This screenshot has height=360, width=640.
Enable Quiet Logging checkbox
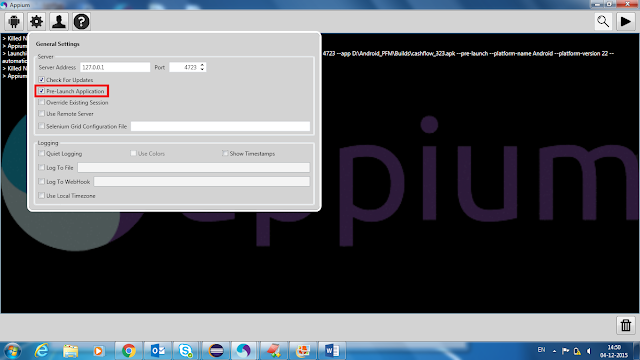tap(41, 153)
